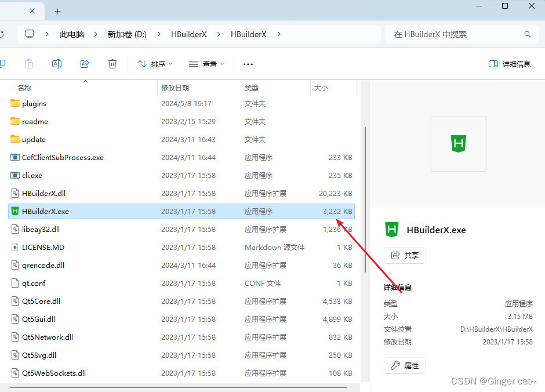Select Qt5Gui.dll file icon
The width and height of the screenshot is (545, 392).
[x=15, y=319]
